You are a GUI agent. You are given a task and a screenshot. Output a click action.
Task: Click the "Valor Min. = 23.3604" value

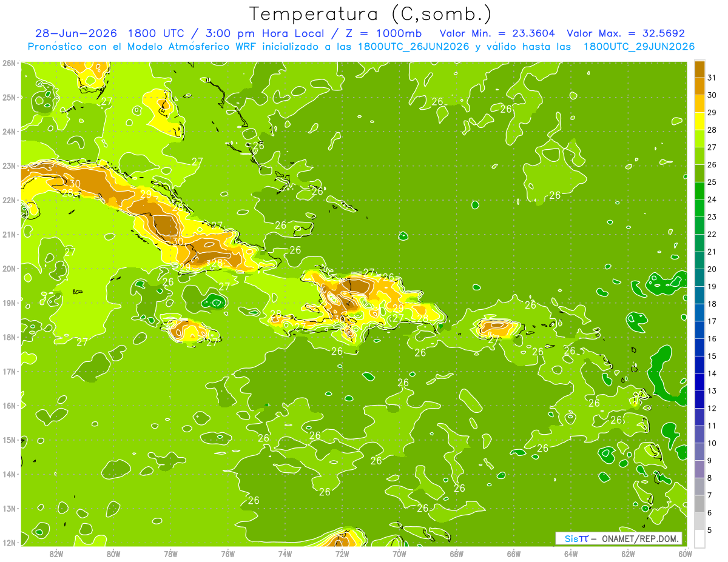pos(497,33)
